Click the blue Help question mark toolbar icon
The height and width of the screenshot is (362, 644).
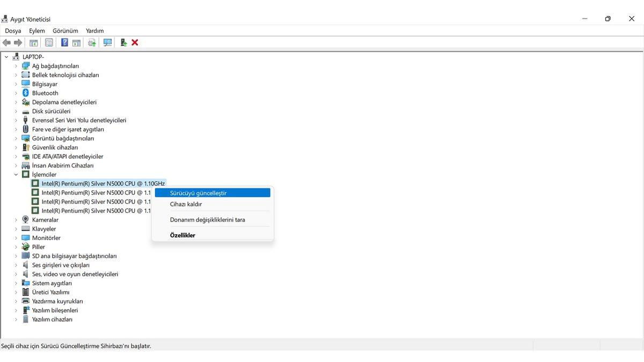pos(64,42)
